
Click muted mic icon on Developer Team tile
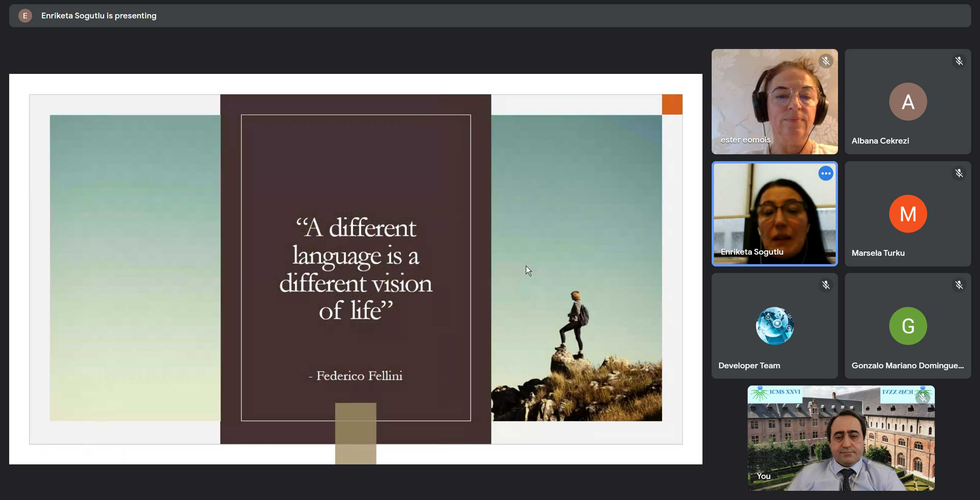(826, 285)
